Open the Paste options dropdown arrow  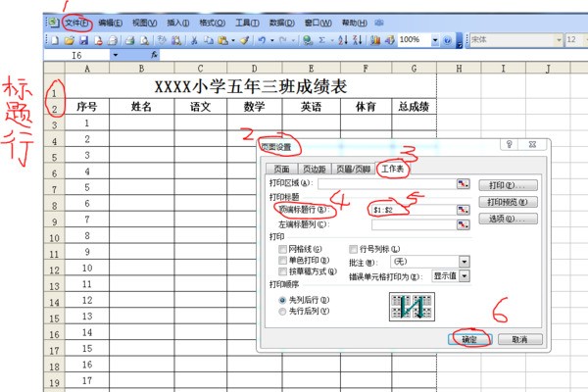tap(233, 40)
